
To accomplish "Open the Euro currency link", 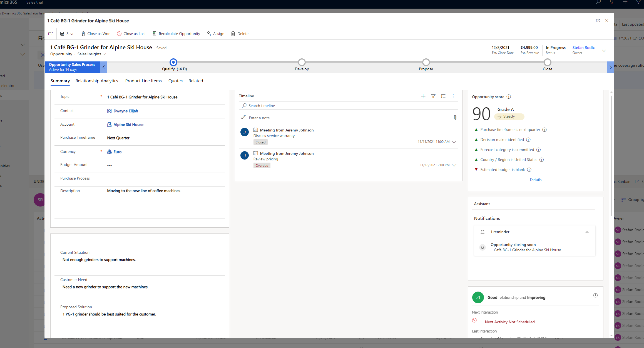I will (117, 152).
